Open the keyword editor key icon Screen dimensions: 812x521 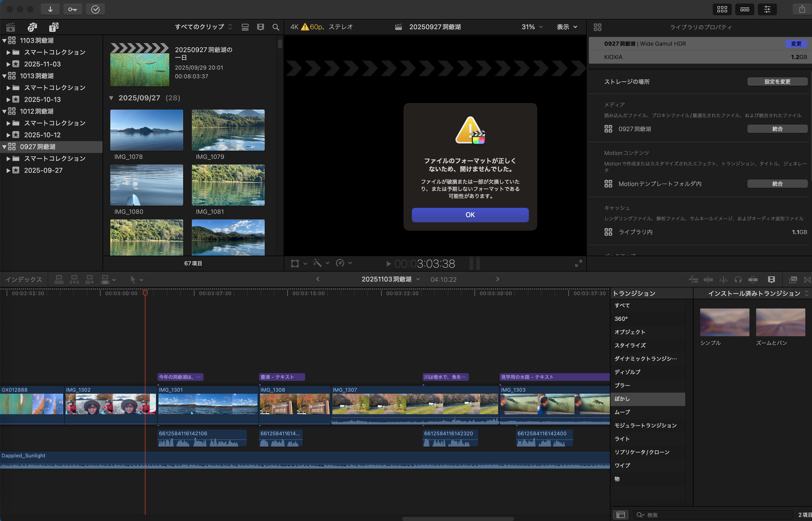click(x=72, y=9)
